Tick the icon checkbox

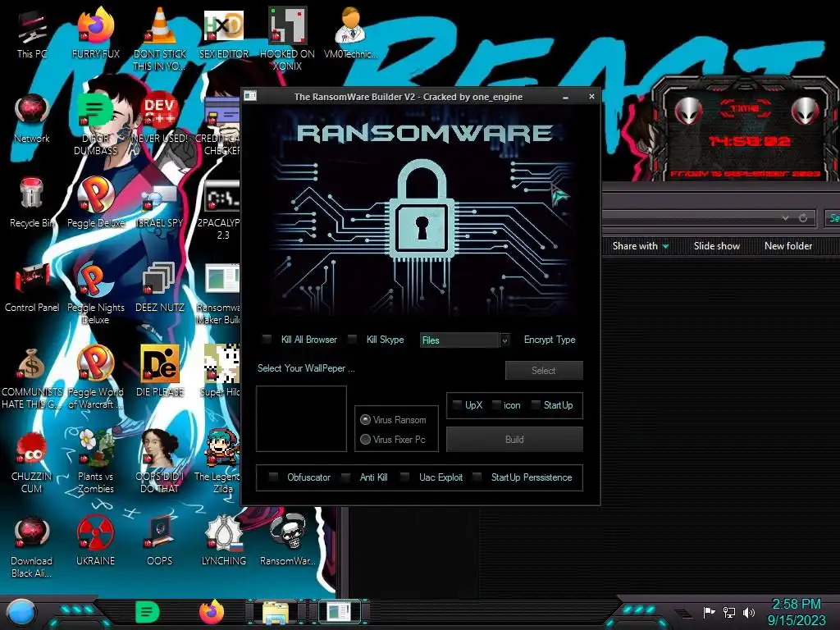click(x=496, y=405)
